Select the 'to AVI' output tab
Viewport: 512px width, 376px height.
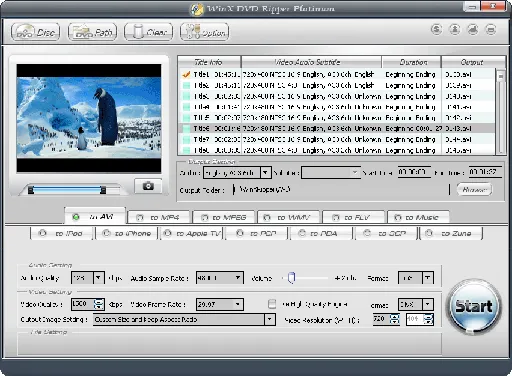95,217
